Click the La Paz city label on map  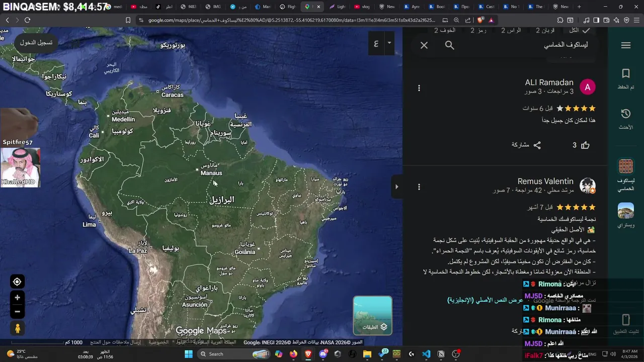click(138, 251)
